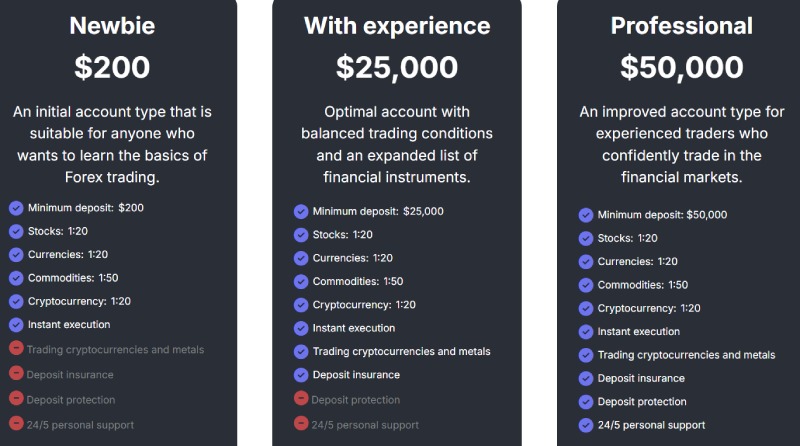Click the red minus beside With experience 24/5 personal support
Image resolution: width=800 pixels, height=446 pixels.
tap(301, 423)
